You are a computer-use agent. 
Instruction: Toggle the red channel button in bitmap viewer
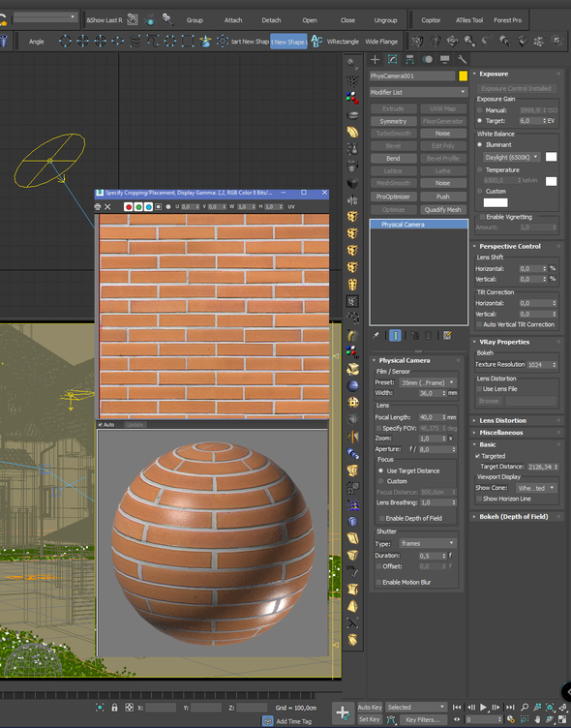click(129, 207)
